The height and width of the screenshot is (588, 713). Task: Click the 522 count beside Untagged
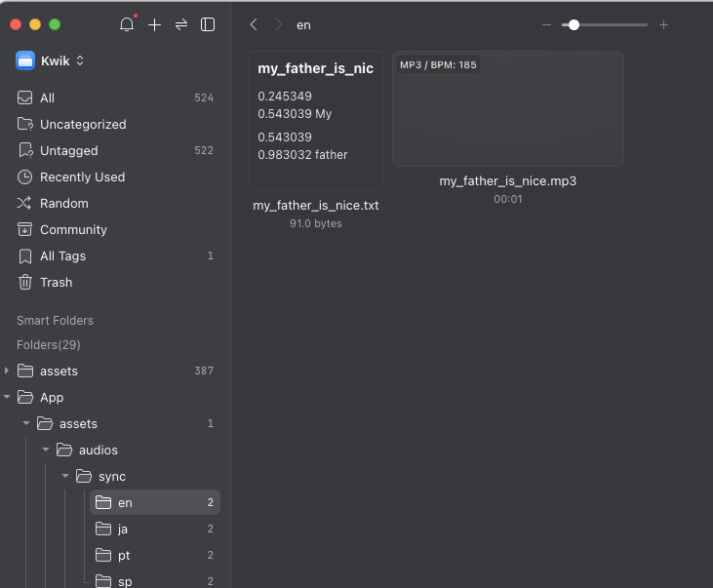(x=204, y=150)
